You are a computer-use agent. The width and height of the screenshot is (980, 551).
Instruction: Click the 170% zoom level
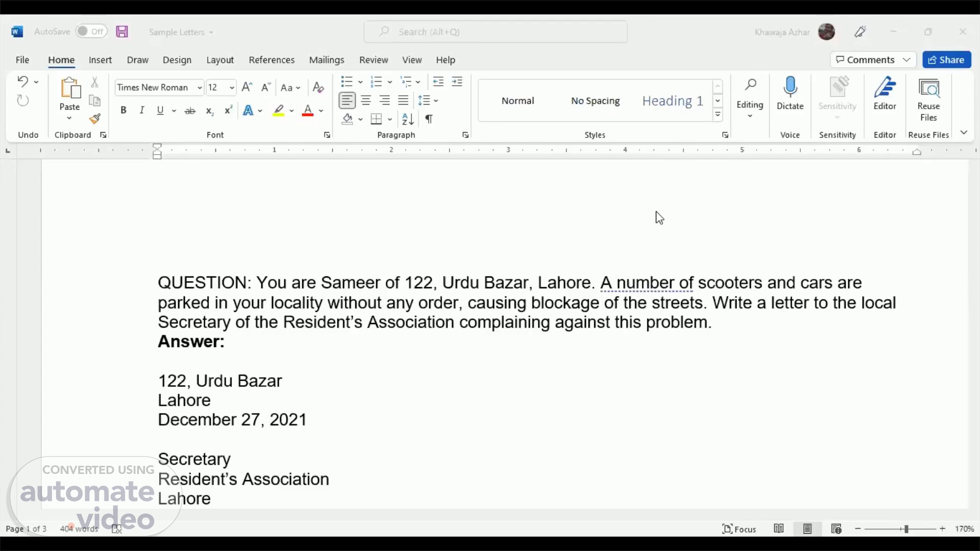[965, 529]
